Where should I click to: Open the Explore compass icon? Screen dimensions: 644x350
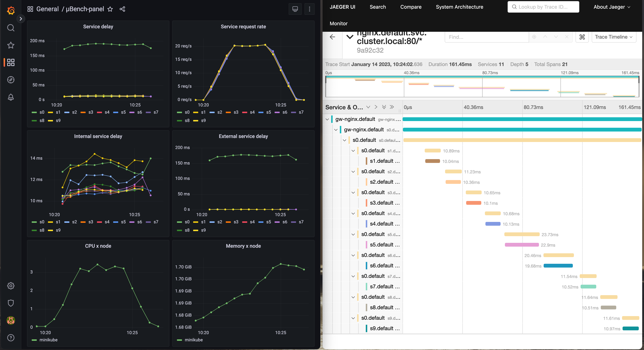(11, 80)
